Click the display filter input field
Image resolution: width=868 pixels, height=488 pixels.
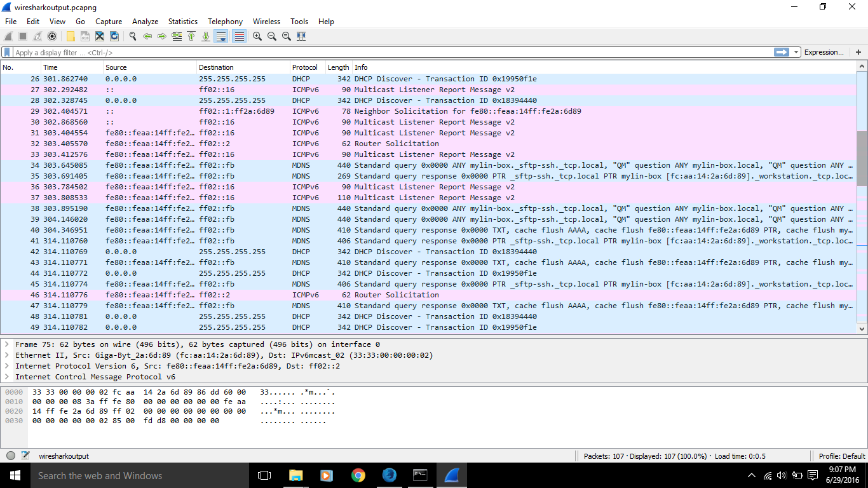[x=381, y=53]
